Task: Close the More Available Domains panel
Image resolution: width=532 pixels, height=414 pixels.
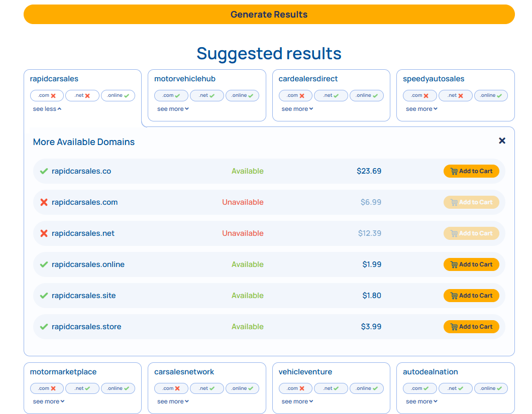Action: tap(502, 141)
